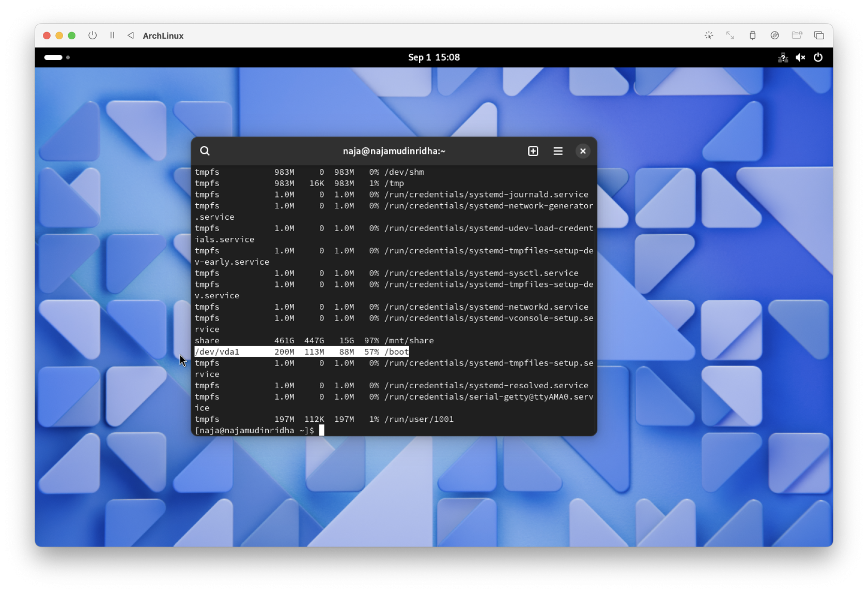Image resolution: width=868 pixels, height=593 pixels.
Task: Click the systemd-sysctl.service path
Action: tap(482, 273)
